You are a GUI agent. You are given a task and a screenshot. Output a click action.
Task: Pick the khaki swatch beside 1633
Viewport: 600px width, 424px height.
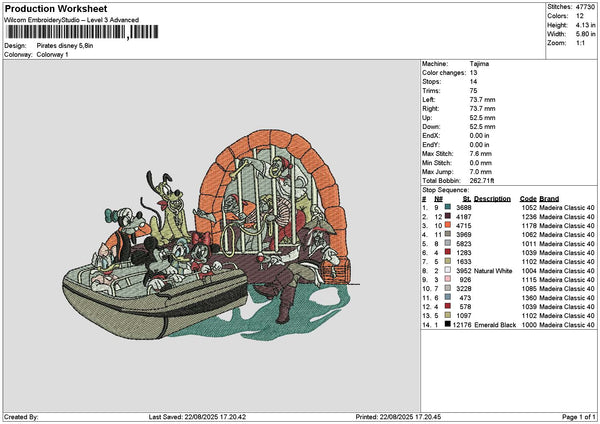click(x=447, y=261)
